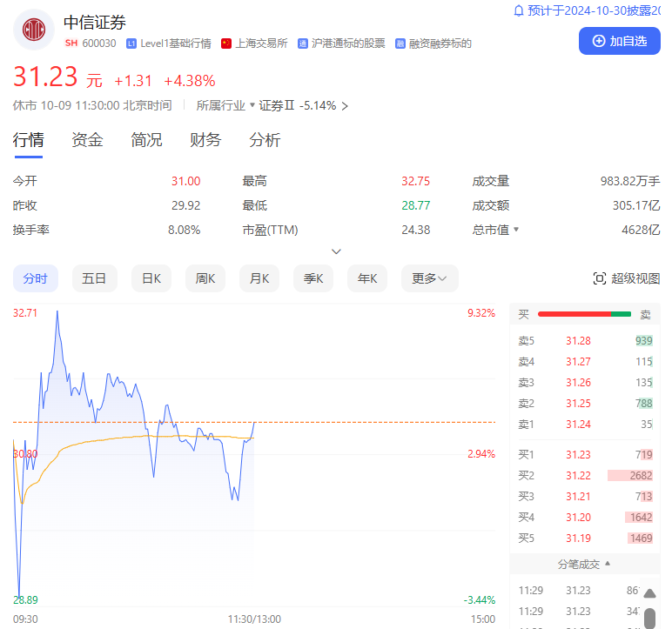
Task: Expand more quote details chevron
Action: tap(336, 251)
